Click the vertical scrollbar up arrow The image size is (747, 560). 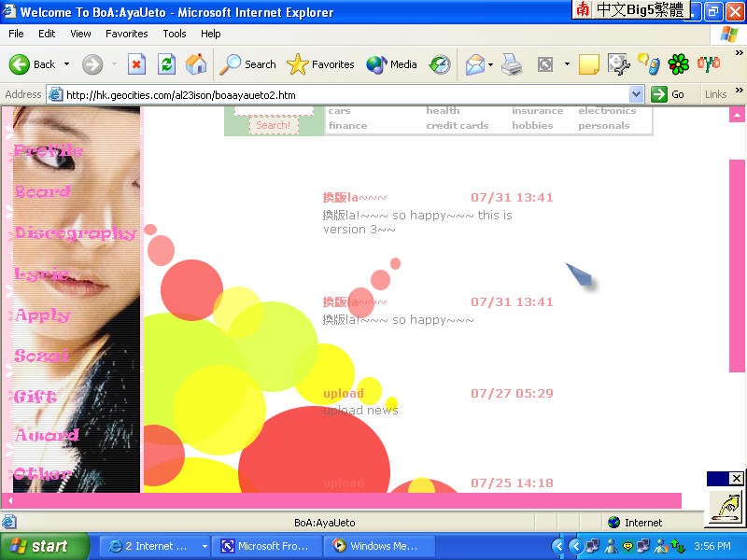click(x=737, y=115)
